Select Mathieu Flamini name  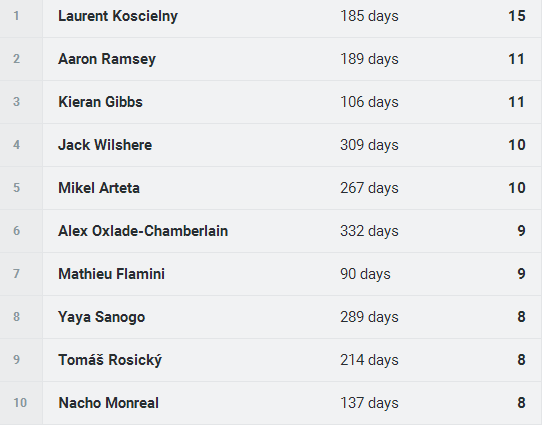pos(111,274)
